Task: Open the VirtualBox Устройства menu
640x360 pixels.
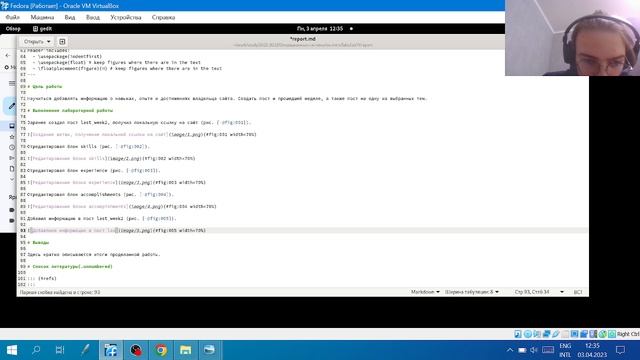Action: (x=126, y=18)
